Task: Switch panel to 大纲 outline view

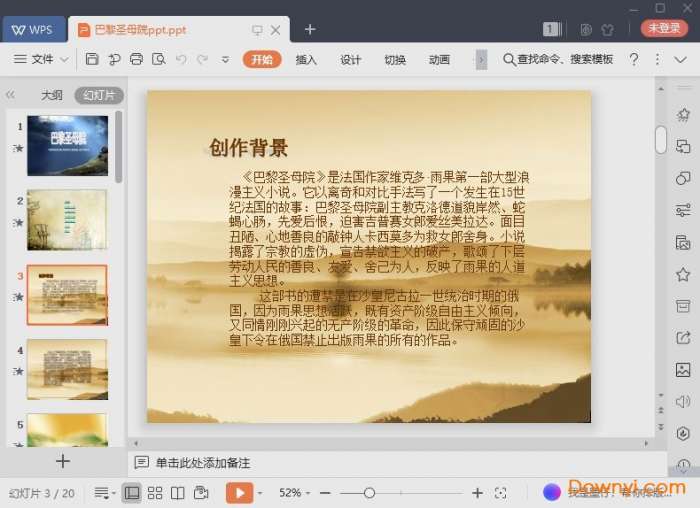Action: (x=51, y=96)
